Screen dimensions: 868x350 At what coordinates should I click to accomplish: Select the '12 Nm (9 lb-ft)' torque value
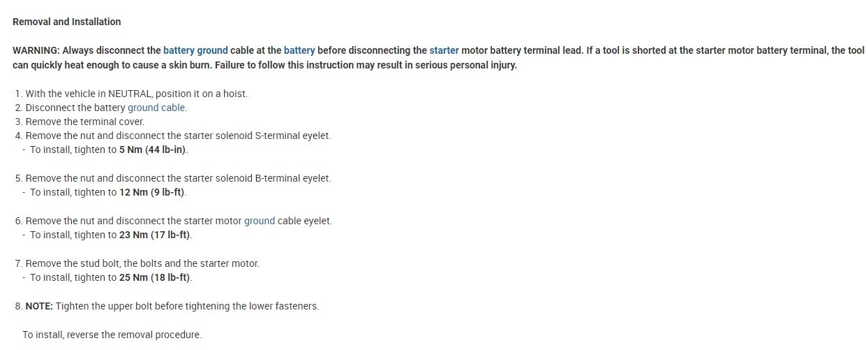[153, 192]
